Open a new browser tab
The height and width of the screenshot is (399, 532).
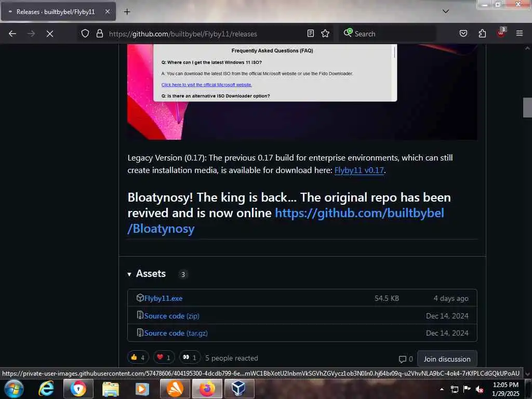127,12
